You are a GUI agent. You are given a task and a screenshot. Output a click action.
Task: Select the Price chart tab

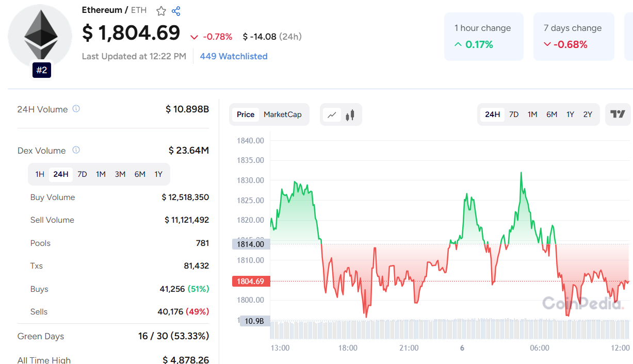246,114
